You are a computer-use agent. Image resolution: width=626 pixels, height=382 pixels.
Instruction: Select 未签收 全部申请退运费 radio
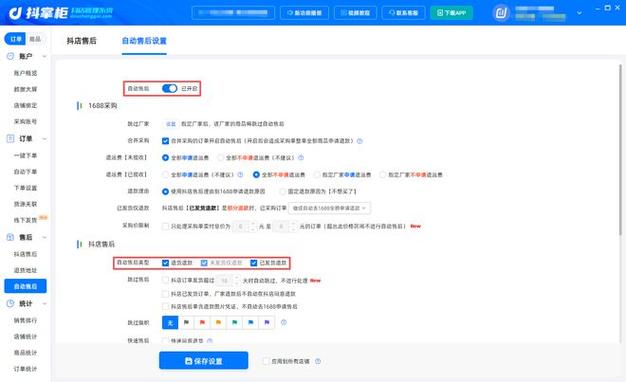[165, 158]
